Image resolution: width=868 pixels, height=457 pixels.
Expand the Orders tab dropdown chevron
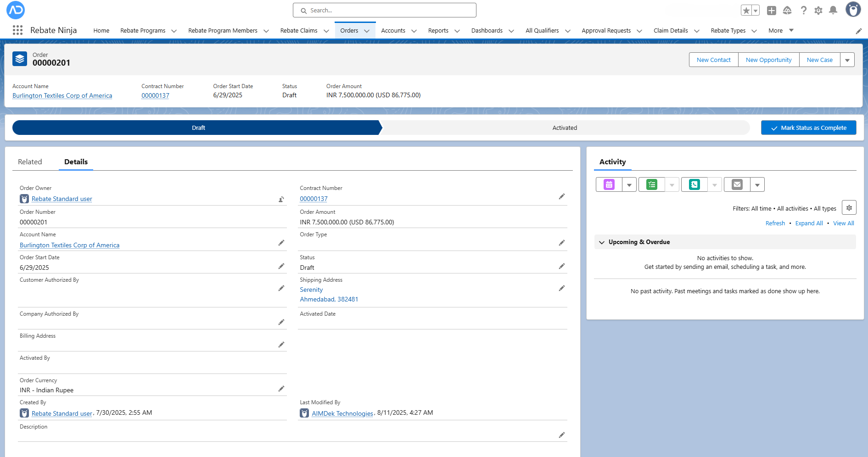point(367,31)
